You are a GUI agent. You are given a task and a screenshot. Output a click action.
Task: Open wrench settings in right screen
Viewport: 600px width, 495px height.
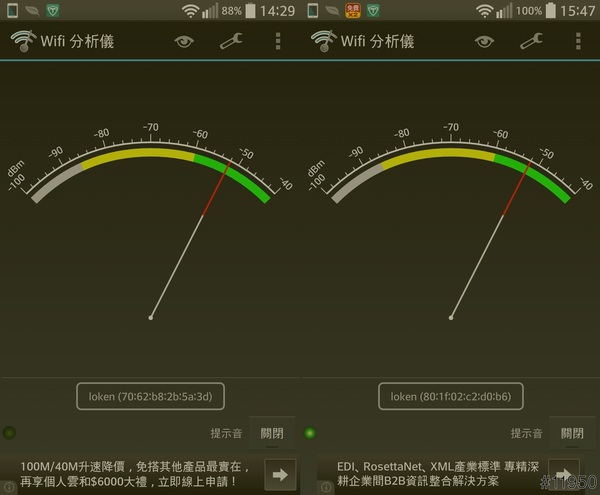point(532,41)
